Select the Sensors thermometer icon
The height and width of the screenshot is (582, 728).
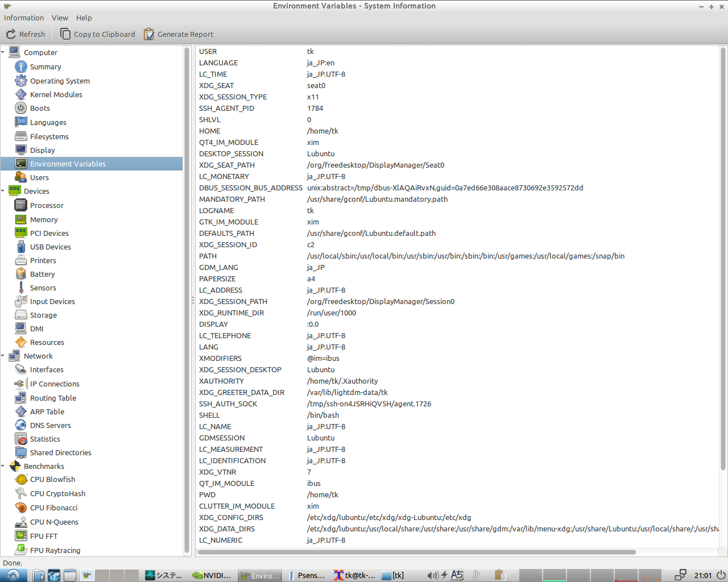(x=21, y=288)
